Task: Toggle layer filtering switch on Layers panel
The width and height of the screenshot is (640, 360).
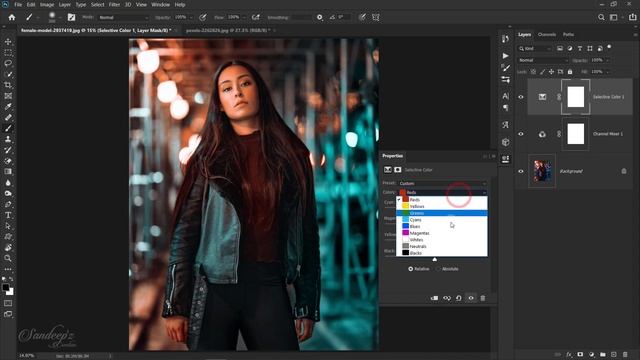Action: tap(609, 47)
